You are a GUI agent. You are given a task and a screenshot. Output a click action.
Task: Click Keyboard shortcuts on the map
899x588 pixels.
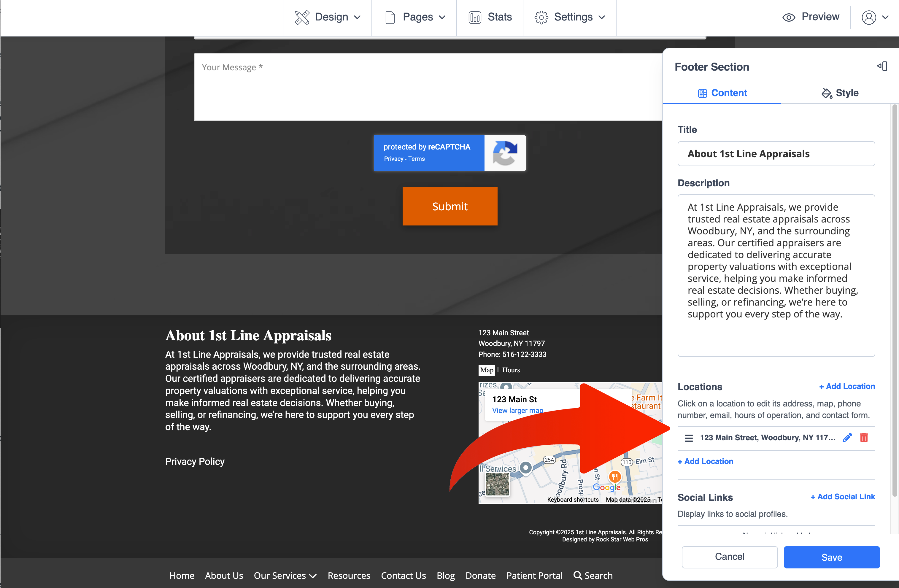[x=573, y=500]
